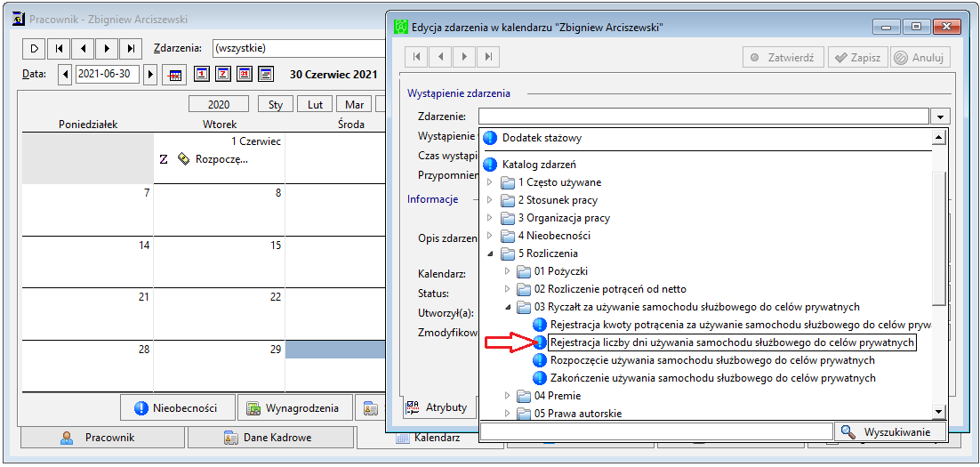
Task: Click the Zatwierdź button
Action: [x=783, y=57]
